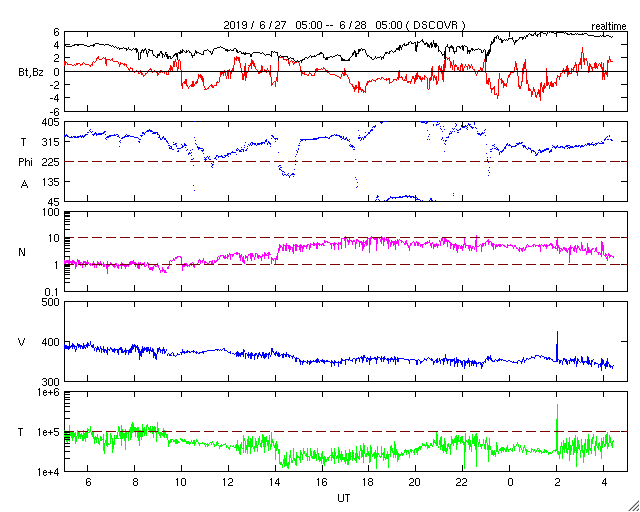Select the 'Bt,Bz' axis label
This screenshot has height=512, width=640.
click(31, 74)
